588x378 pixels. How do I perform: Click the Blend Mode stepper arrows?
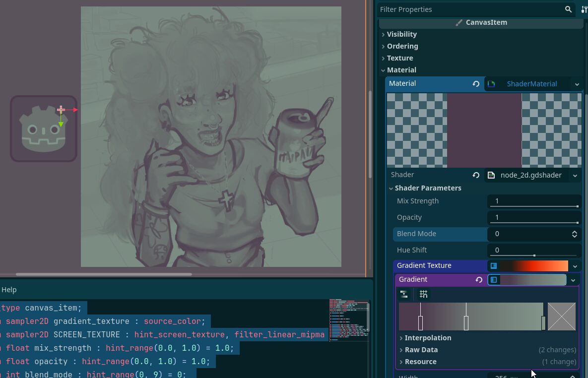coord(574,234)
